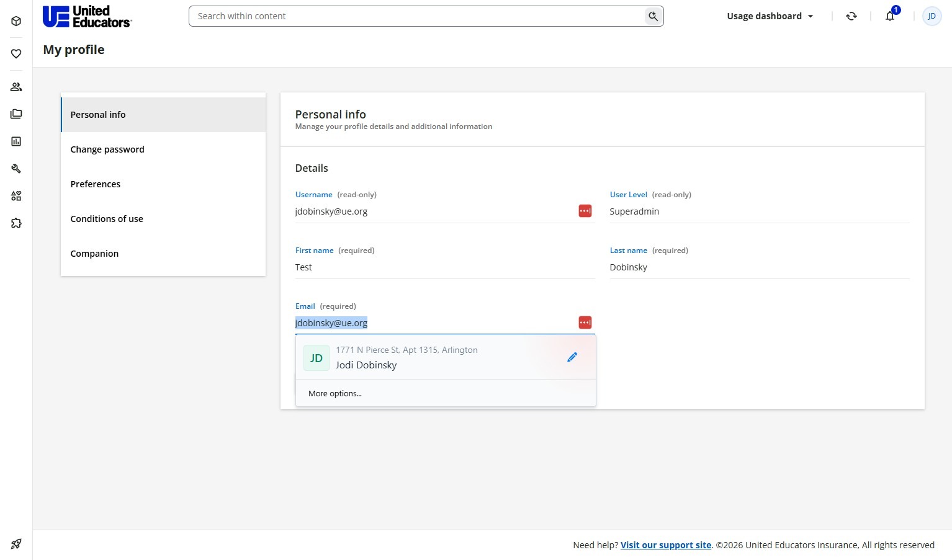Click the My profile page heading
Image resolution: width=952 pixels, height=560 pixels.
coord(74,50)
